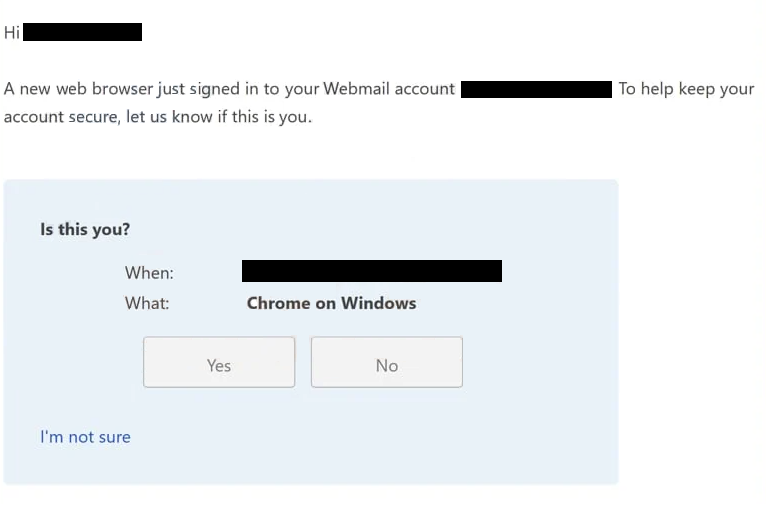The width and height of the screenshot is (766, 509).
Task: Open the "I'm not sure" link
Action: pos(85,437)
